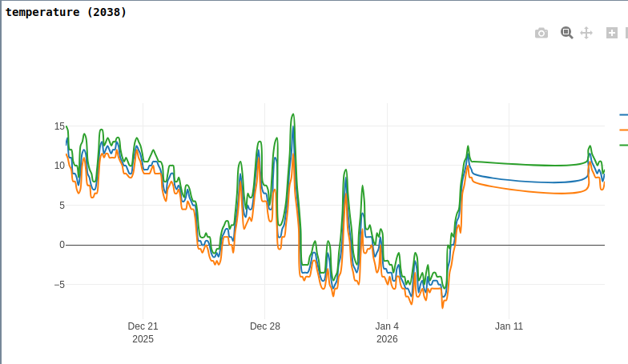Click the 10 y-axis tick label
Image resolution: width=628 pixels, height=364 pixels.
click(59, 166)
